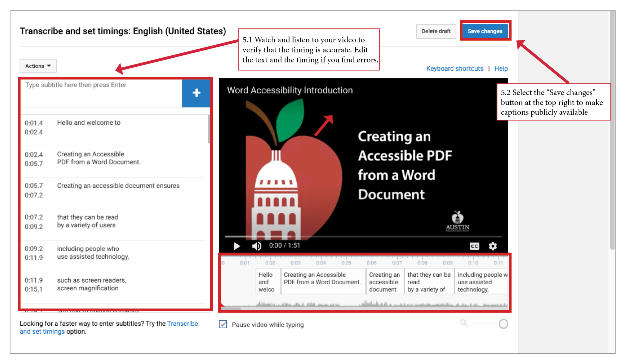Click Save changes button

coord(484,31)
